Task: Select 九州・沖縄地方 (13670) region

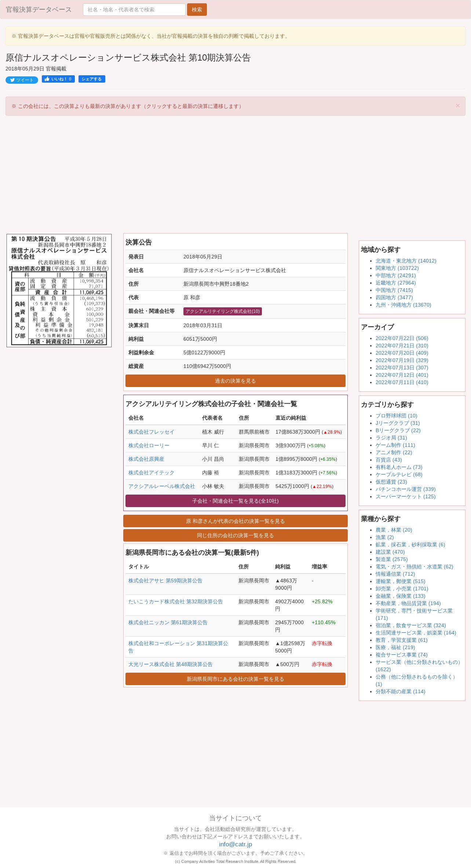Action: 403,305
